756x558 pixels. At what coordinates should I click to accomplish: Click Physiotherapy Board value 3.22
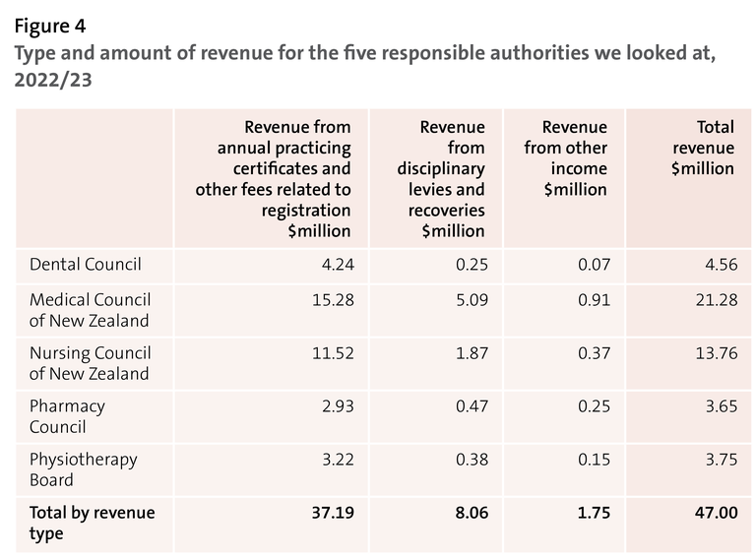point(338,460)
